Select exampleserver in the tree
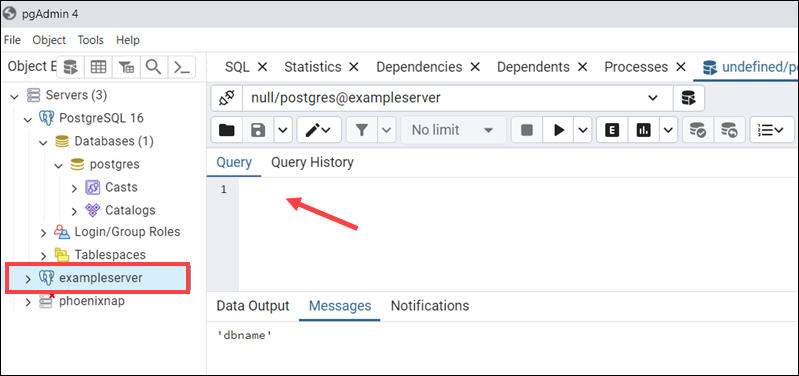Image resolution: width=799 pixels, height=376 pixels. (x=101, y=278)
